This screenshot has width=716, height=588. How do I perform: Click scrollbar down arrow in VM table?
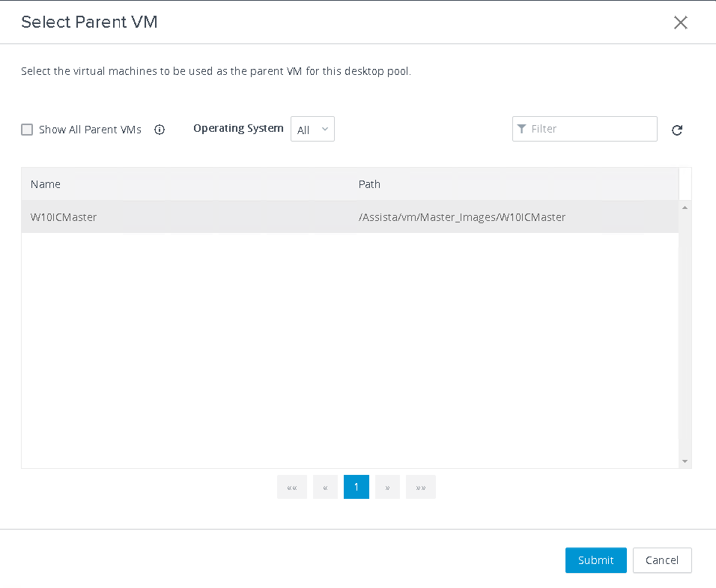tap(685, 461)
